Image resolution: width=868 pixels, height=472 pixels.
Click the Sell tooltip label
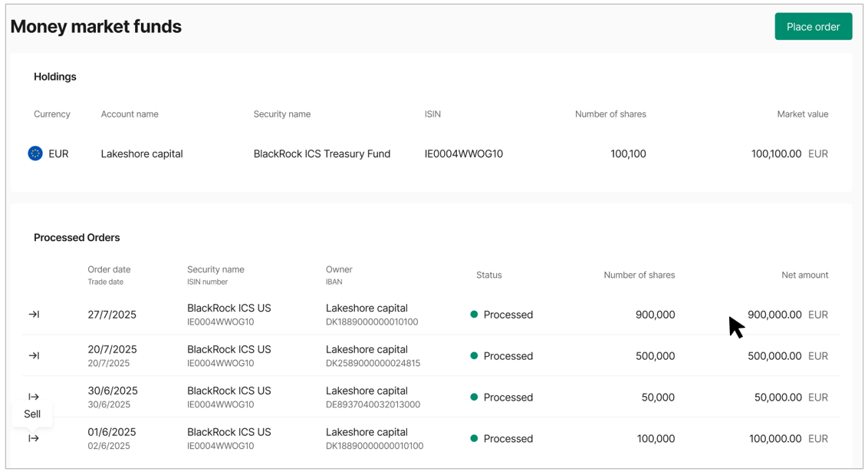click(32, 414)
